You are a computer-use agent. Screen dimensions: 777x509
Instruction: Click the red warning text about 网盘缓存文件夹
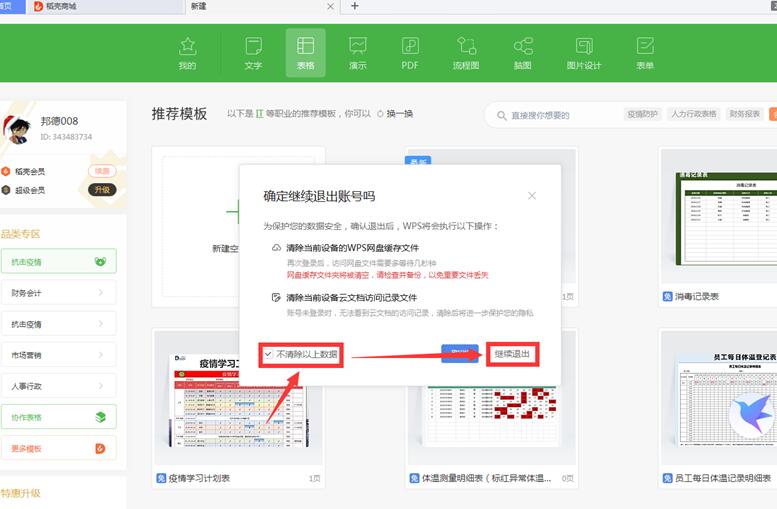(x=388, y=275)
